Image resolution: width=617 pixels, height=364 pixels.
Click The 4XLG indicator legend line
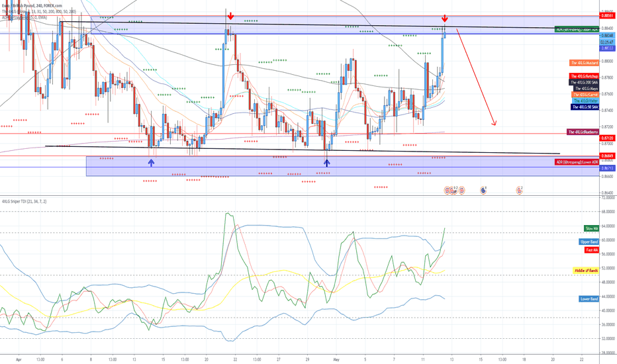click(39, 12)
